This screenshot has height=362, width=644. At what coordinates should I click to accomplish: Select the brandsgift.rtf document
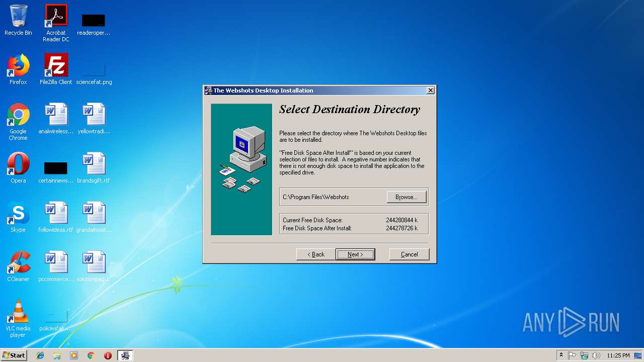[94, 168]
